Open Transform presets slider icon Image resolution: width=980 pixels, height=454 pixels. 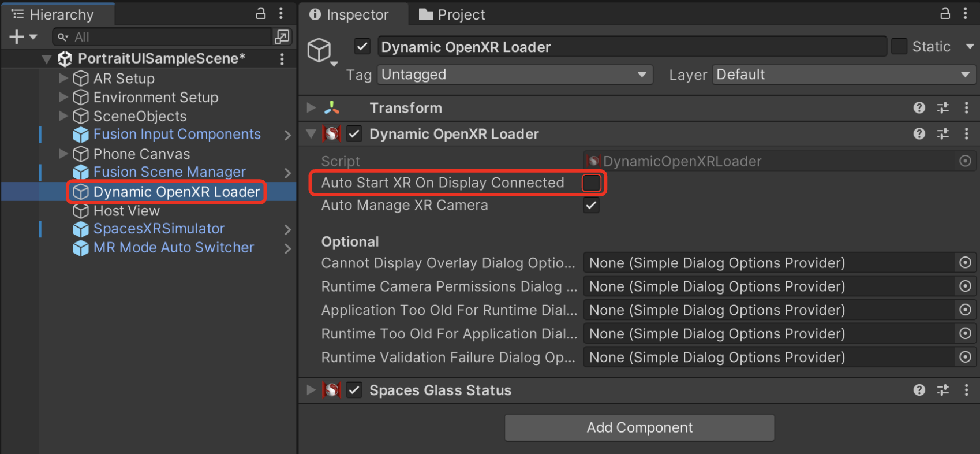pyautogui.click(x=943, y=108)
